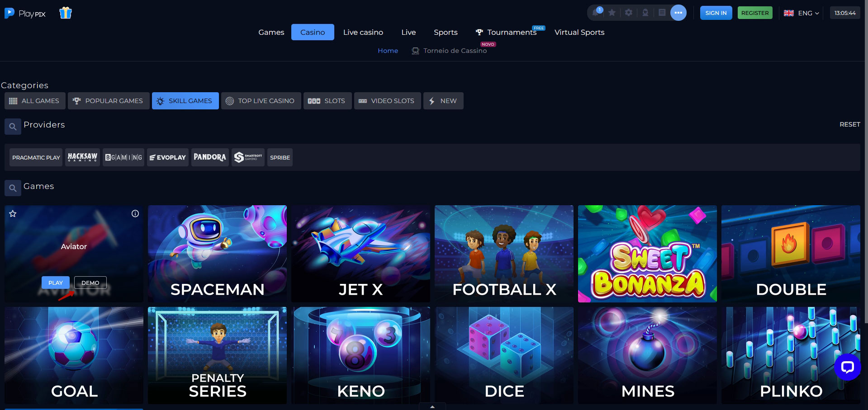Open the Sweet Bonanza game thumbnail
Image resolution: width=868 pixels, height=410 pixels.
647,254
